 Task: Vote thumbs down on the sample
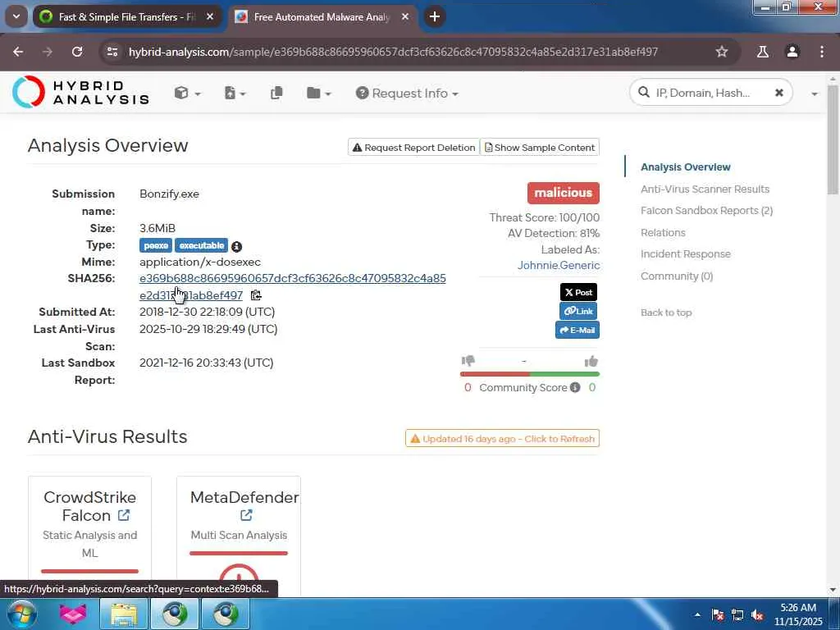point(468,361)
